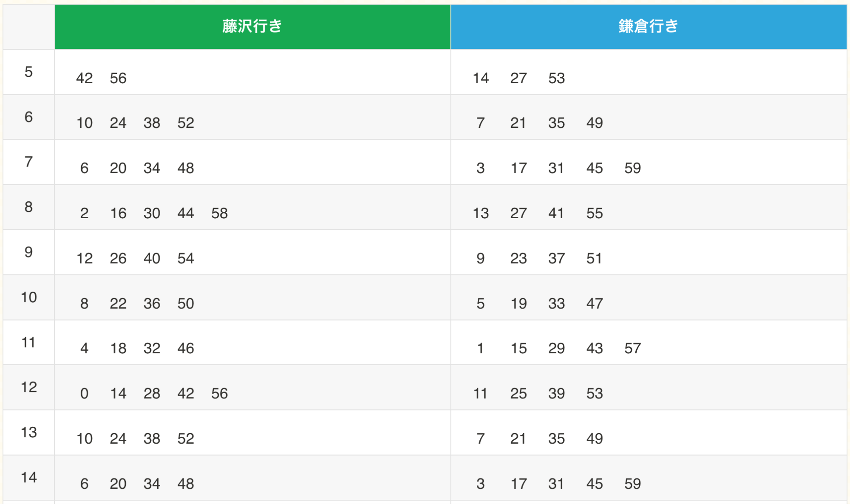This screenshot has height=504, width=850.
Task: Select minute 52 in 6 o'clock 藤沢 row
Action: [x=186, y=123]
